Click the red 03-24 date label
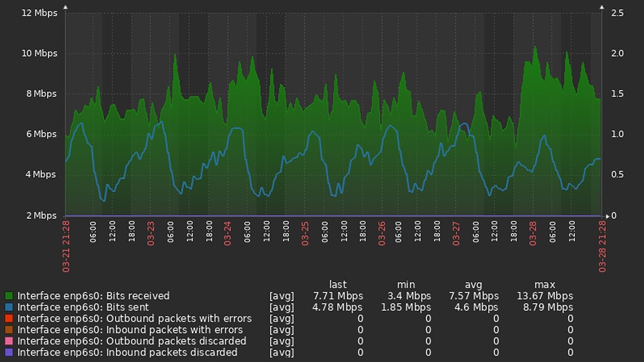644x362 pixels. [x=226, y=231]
